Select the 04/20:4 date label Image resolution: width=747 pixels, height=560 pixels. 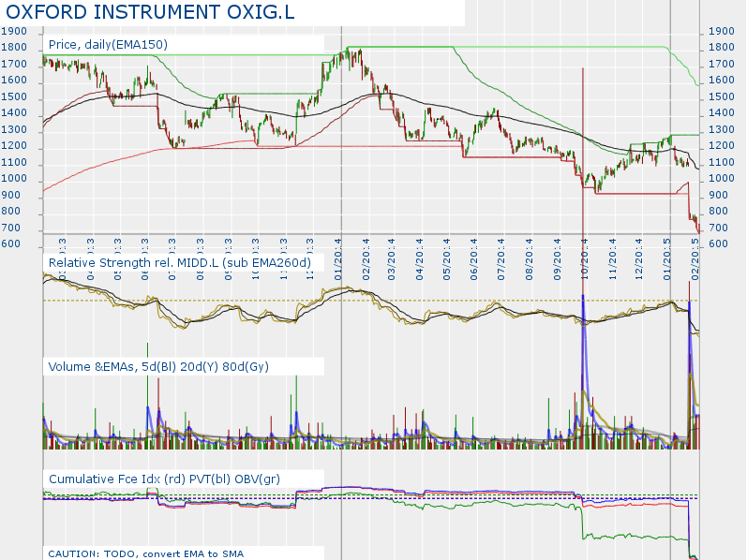[x=419, y=259]
